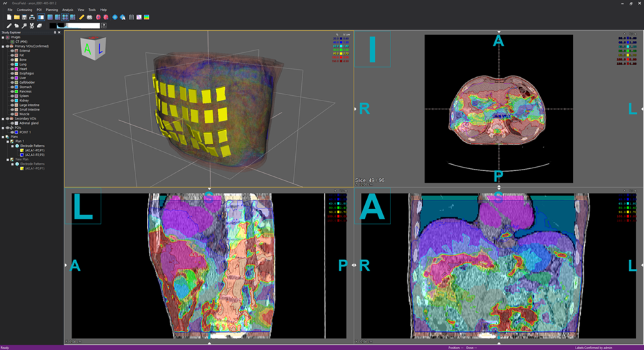This screenshot has height=350, width=644.
Task: Select the CT (#96) image item
Action: 21,42
